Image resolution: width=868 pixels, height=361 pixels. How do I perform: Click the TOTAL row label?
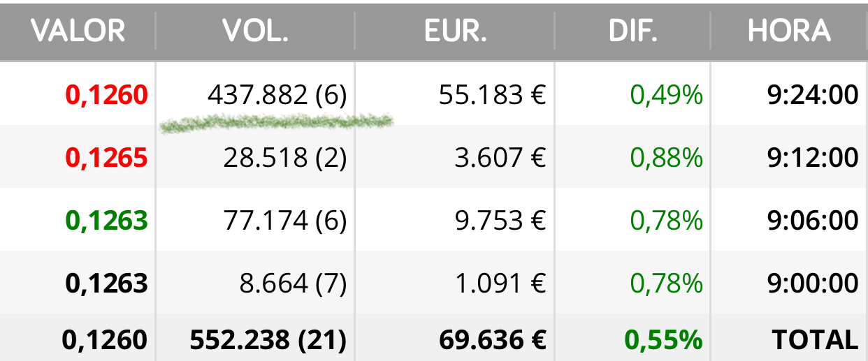815,339
